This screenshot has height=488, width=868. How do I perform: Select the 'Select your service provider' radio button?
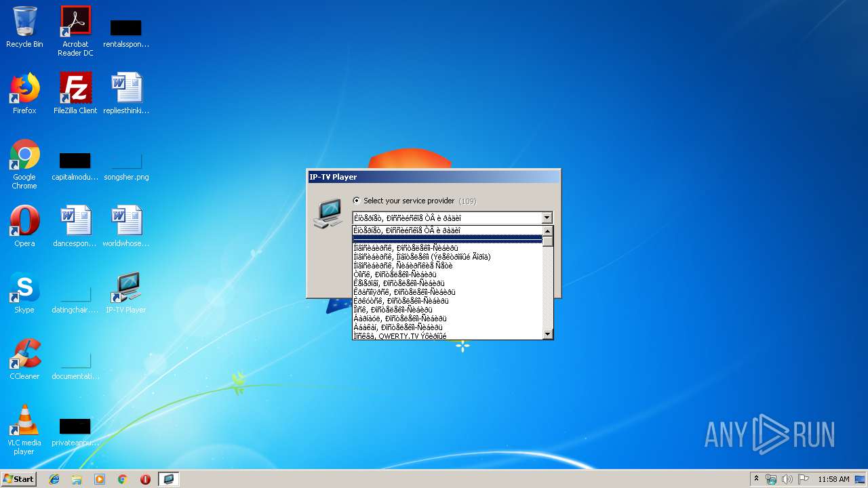357,201
